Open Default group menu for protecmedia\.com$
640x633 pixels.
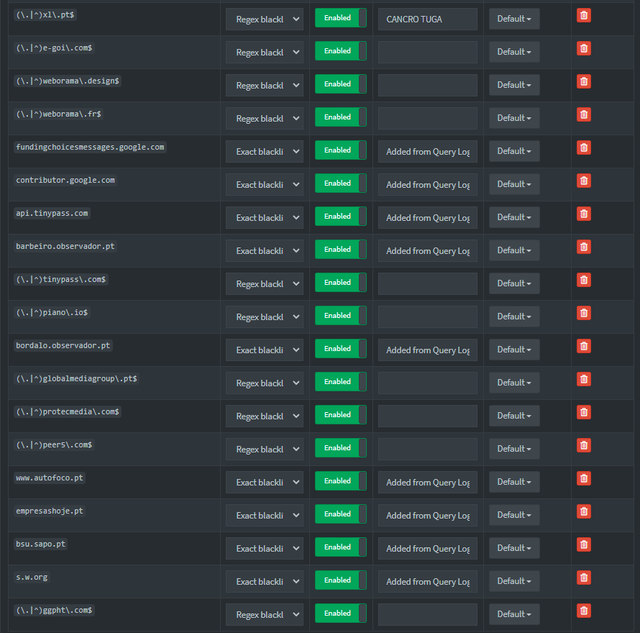pos(514,415)
